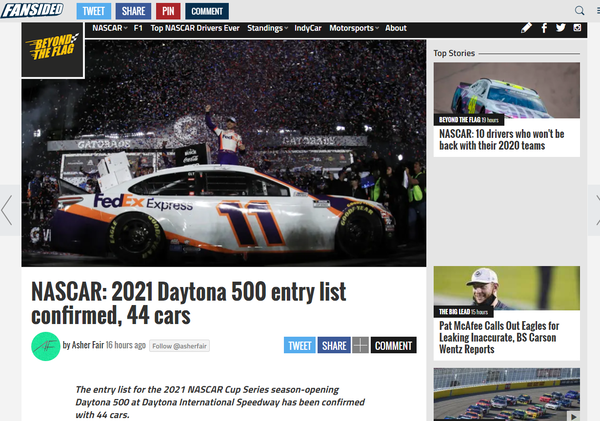The height and width of the screenshot is (421, 600).
Task: Expand the Motorsports dropdown
Action: [354, 28]
